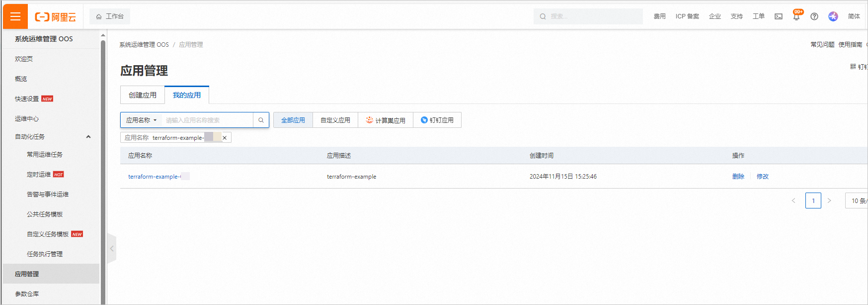The width and height of the screenshot is (868, 305).
Task: Open the 10 条 page size dropdown
Action: pos(857,201)
